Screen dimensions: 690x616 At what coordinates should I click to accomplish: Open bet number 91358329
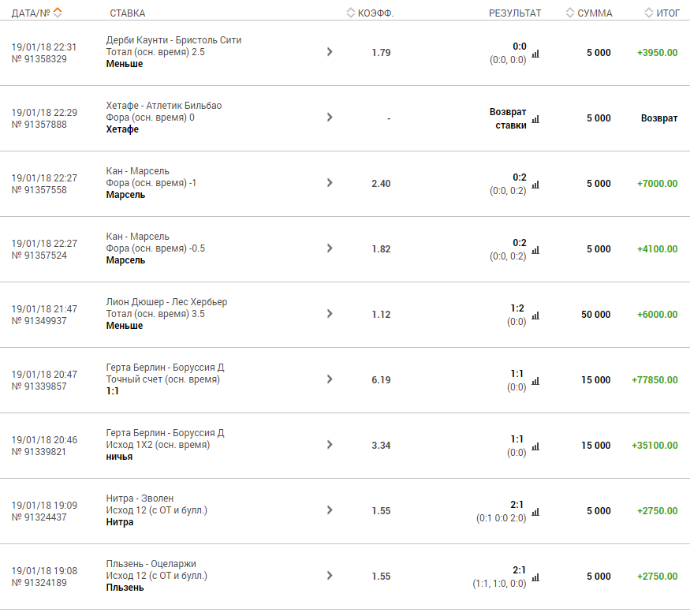coord(39,59)
